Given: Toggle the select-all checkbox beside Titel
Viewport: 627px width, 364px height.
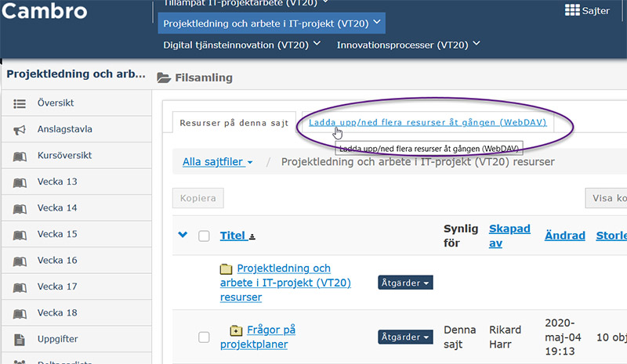Looking at the screenshot, I should 204,236.
